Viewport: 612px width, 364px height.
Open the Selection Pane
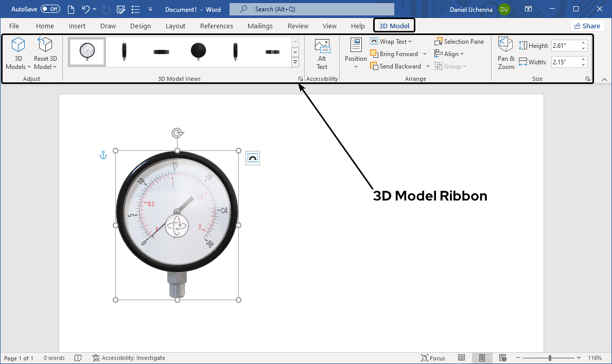coord(459,41)
